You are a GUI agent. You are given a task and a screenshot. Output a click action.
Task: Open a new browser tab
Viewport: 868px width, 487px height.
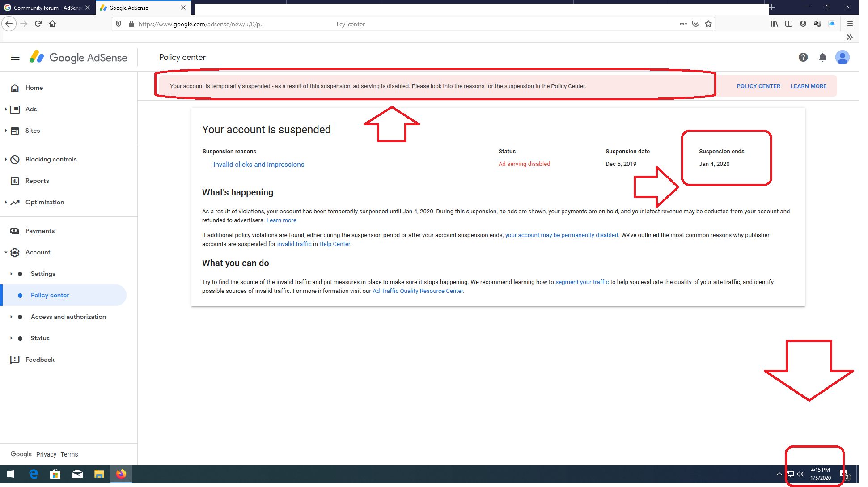(772, 7)
